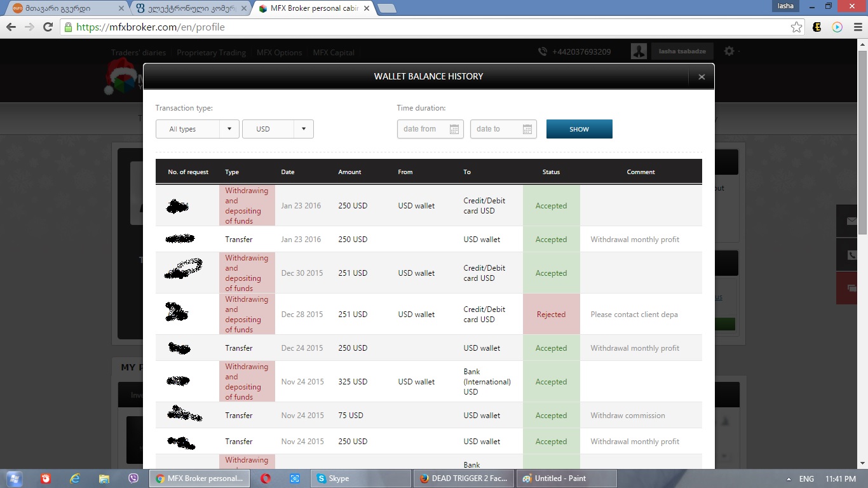The image size is (868, 488).
Task: Switch to the DEAD TRIGGER 2 Firefox window
Action: coord(464,478)
